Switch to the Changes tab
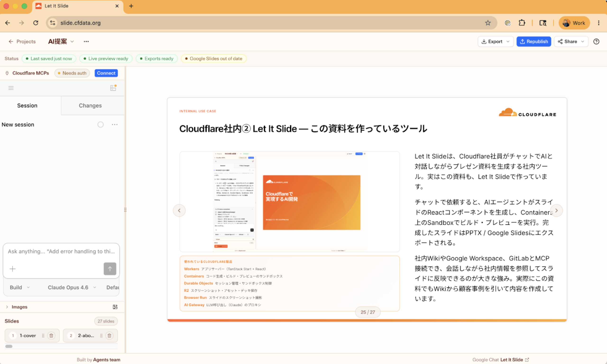 coord(90,105)
